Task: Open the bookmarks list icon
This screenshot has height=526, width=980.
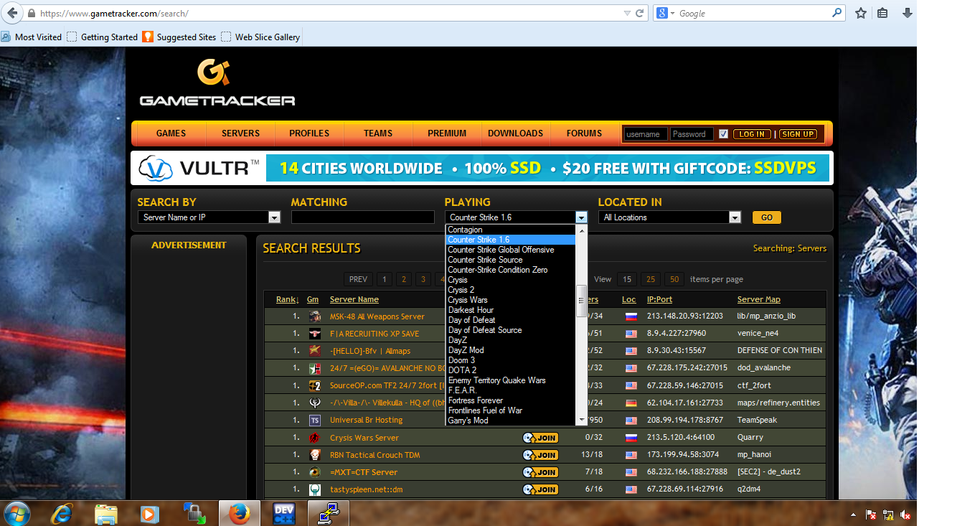Action: (883, 13)
